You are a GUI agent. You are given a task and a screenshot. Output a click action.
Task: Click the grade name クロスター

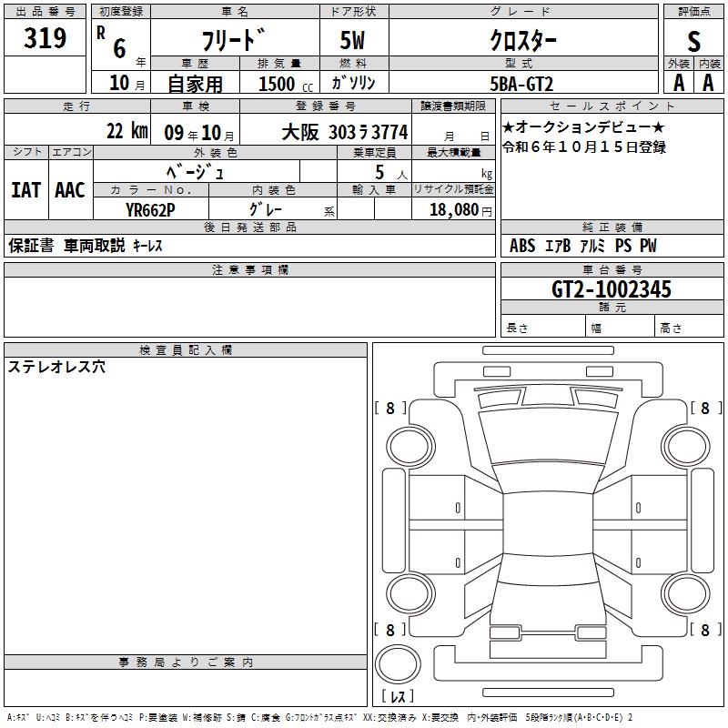point(523,41)
